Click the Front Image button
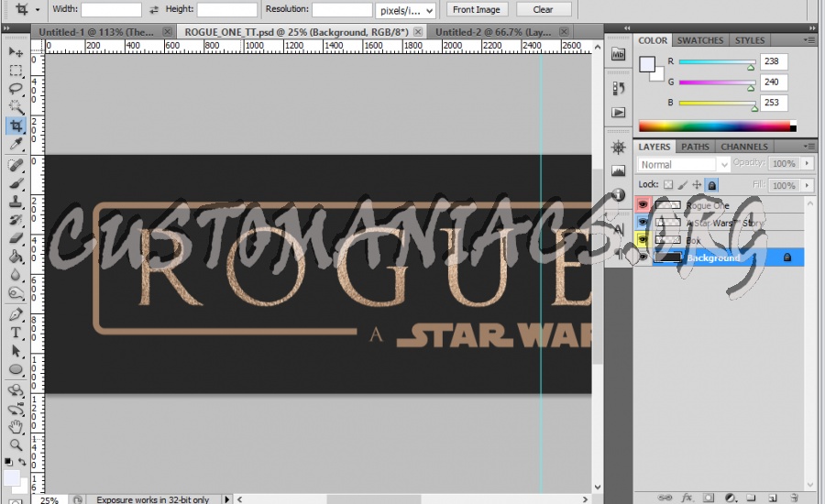 (x=477, y=9)
